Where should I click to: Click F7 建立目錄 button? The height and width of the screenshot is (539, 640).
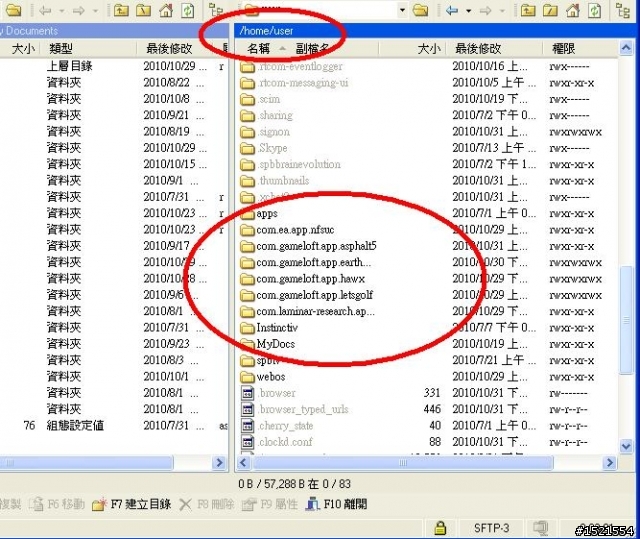tap(132, 504)
